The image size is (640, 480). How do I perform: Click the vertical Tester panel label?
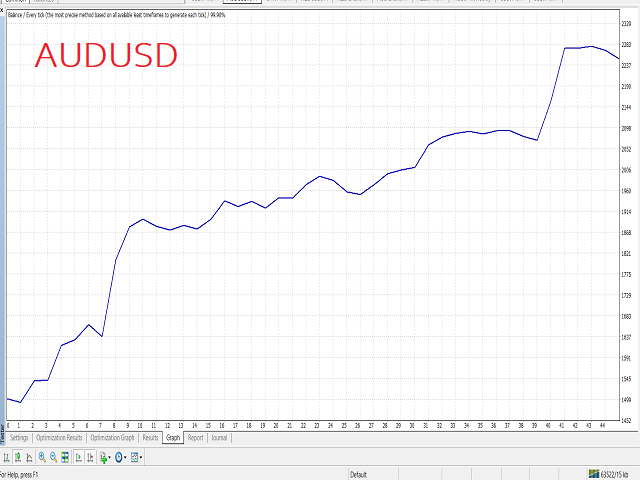tap(2, 433)
